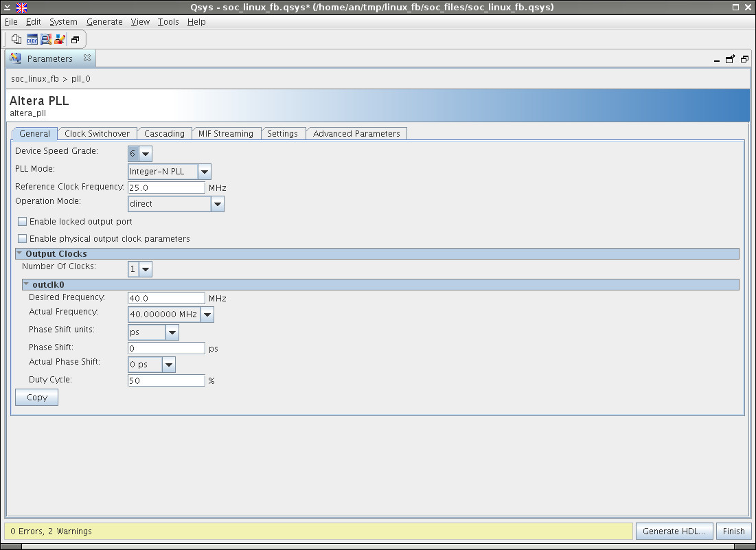Click the address map table toolbar icon
This screenshot has width=756, height=550.
click(x=32, y=40)
